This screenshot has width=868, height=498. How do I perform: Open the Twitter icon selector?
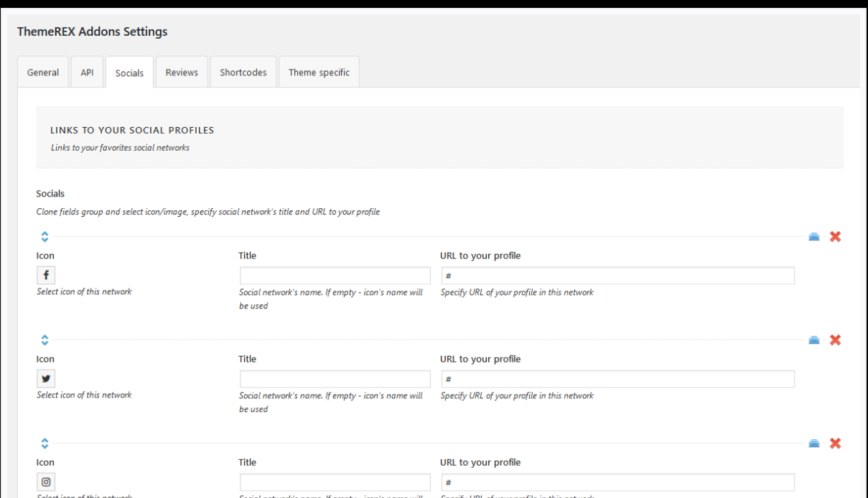(x=46, y=379)
